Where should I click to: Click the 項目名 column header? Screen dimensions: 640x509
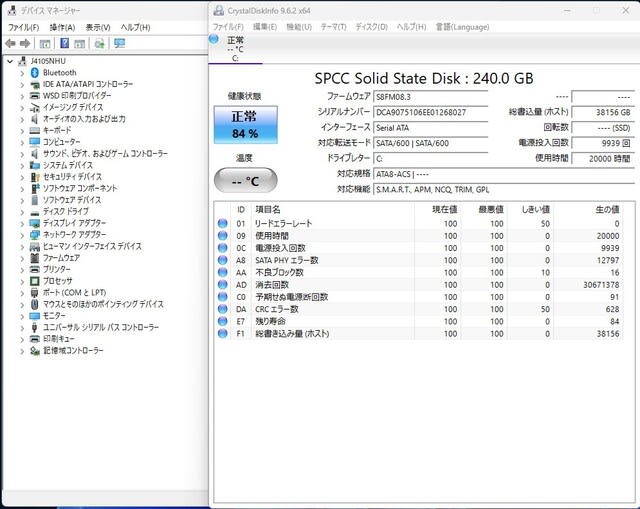268,210
